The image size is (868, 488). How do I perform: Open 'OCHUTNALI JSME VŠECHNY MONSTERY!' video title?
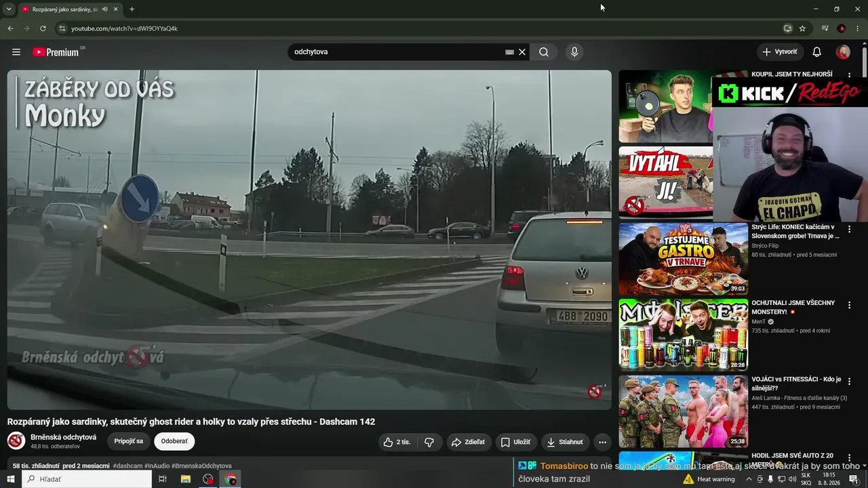[x=793, y=307]
